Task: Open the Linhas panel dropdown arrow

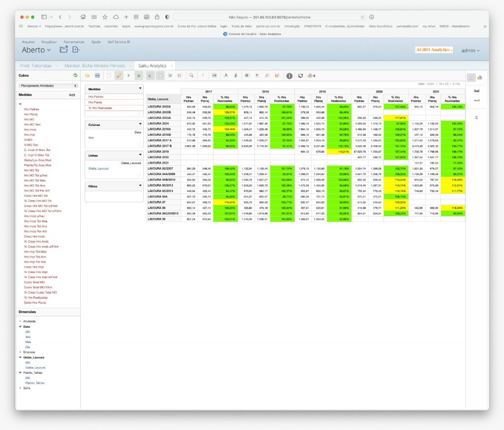Action: coord(140,155)
